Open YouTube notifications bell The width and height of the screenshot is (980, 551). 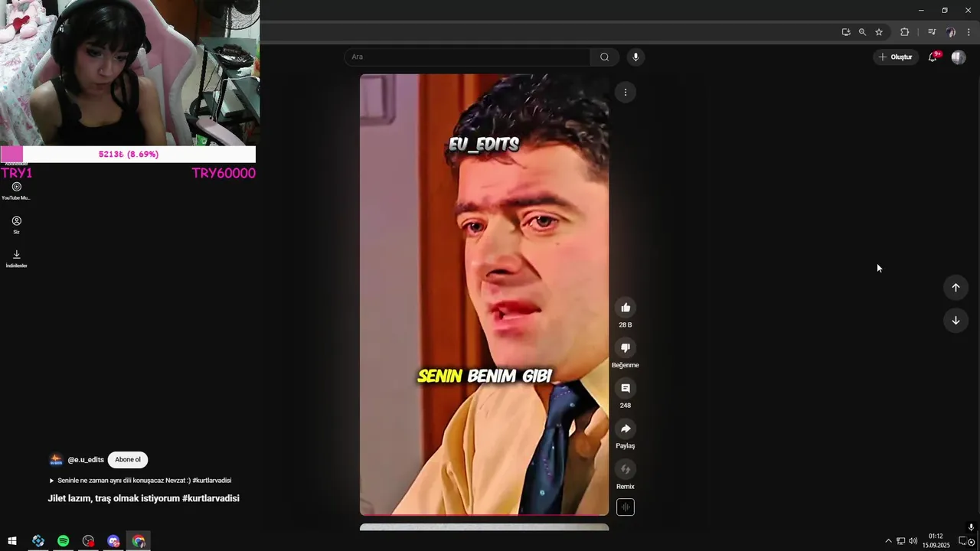(933, 57)
